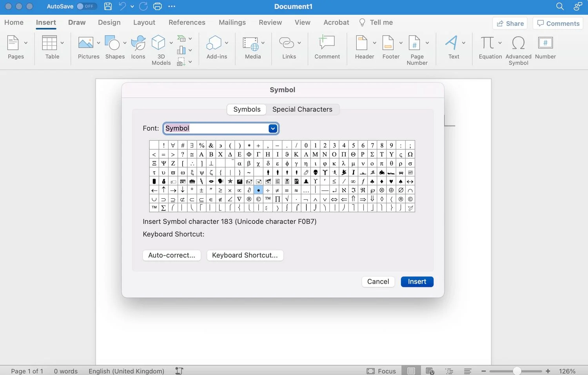Open Advanced Symbol omega icon
The height and width of the screenshot is (375, 588).
click(x=518, y=43)
